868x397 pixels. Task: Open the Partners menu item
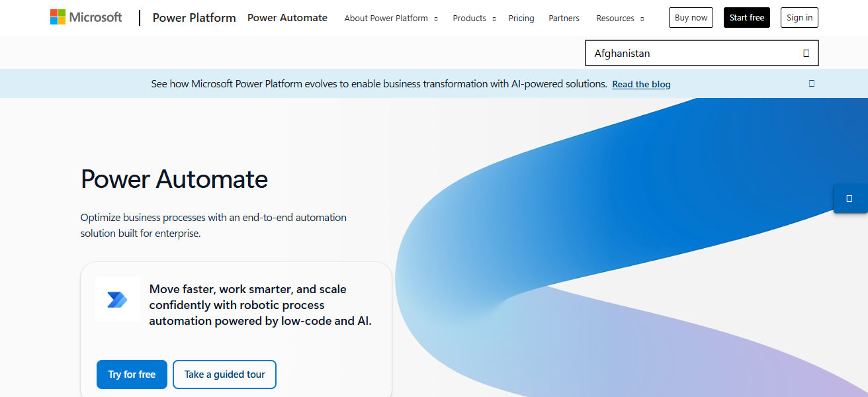point(564,18)
